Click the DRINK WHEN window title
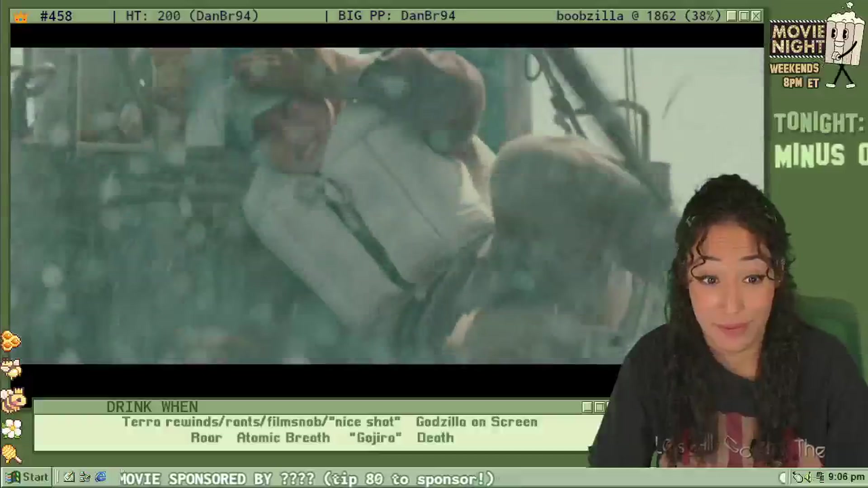This screenshot has height=488, width=868. 152,407
